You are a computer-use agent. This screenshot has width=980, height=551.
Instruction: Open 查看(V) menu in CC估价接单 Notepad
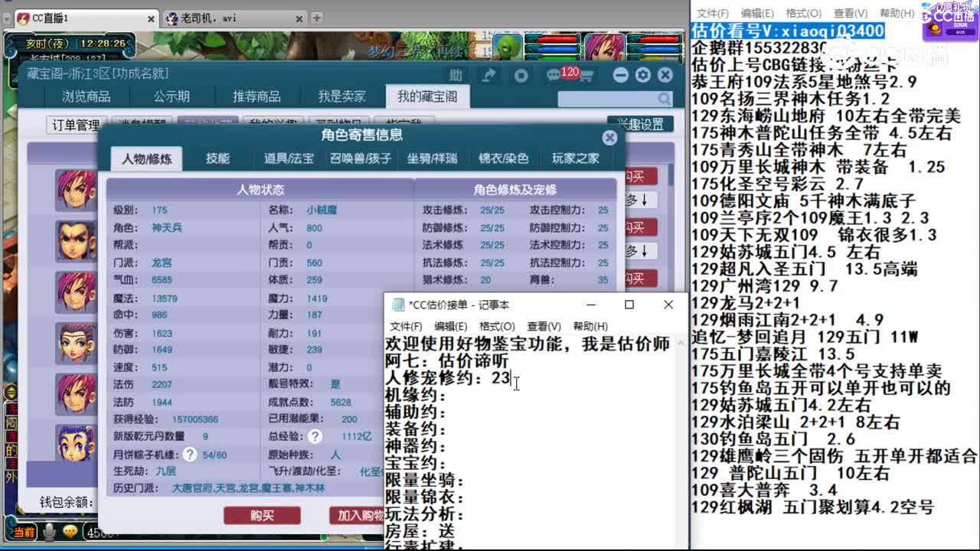(544, 326)
